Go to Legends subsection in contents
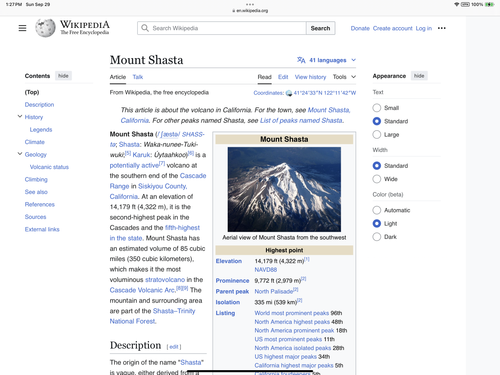 [41, 130]
